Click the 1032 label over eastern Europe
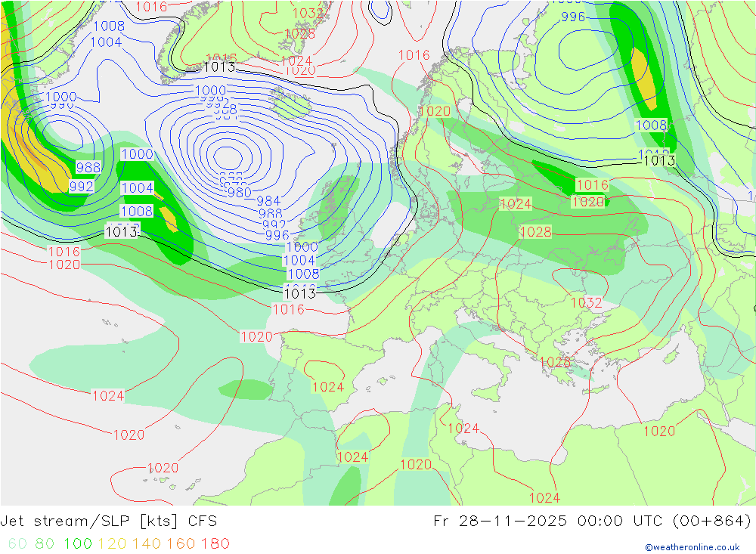The image size is (756, 554). (x=587, y=303)
